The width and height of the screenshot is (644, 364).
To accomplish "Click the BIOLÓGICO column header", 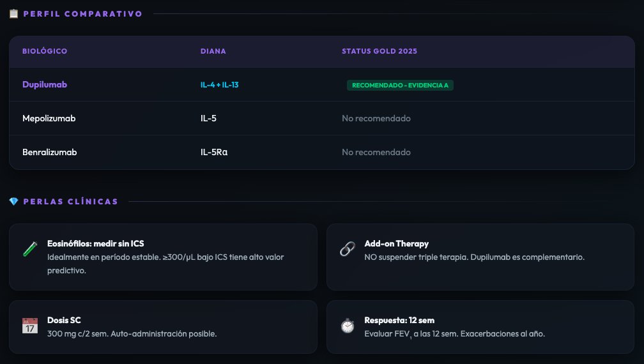I will point(45,51).
